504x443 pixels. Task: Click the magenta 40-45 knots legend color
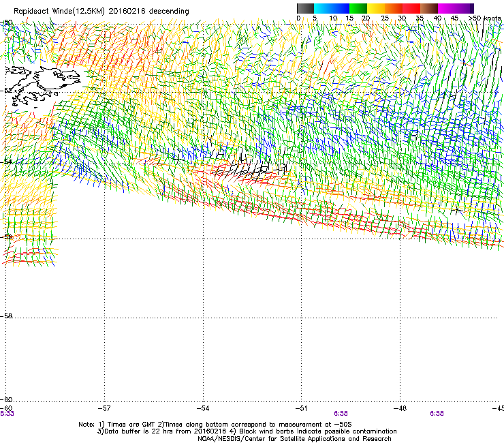[x=447, y=8]
